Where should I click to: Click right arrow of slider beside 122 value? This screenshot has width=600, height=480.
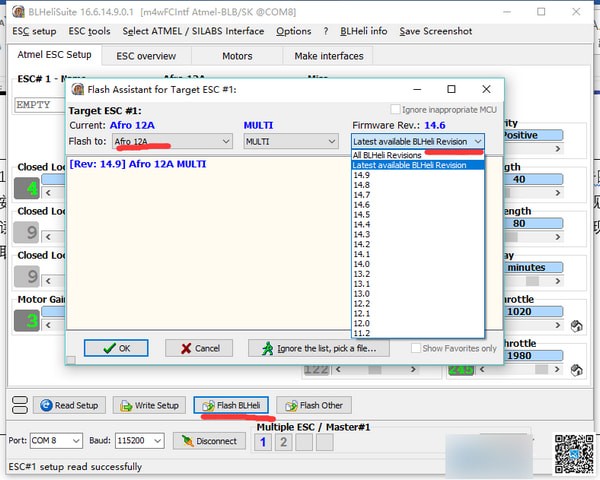click(413, 369)
